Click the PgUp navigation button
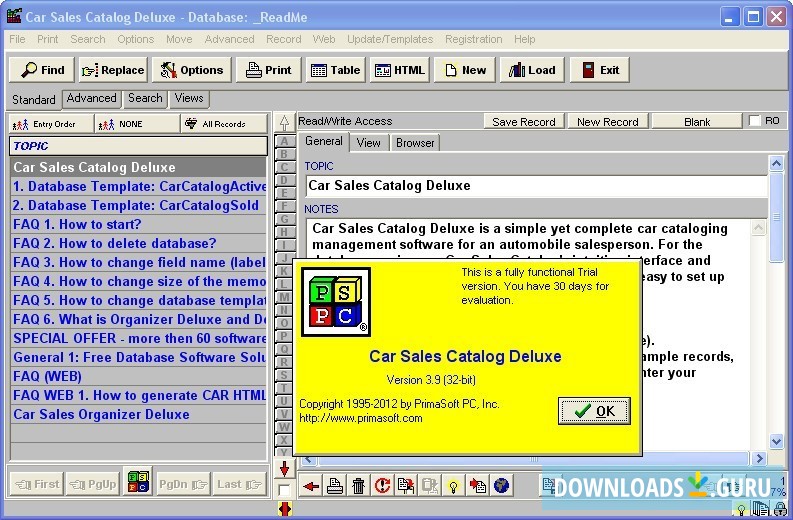793x520 pixels. click(93, 485)
